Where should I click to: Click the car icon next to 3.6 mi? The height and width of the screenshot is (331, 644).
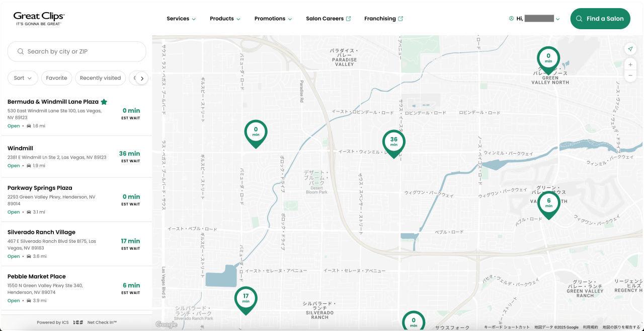tap(29, 256)
